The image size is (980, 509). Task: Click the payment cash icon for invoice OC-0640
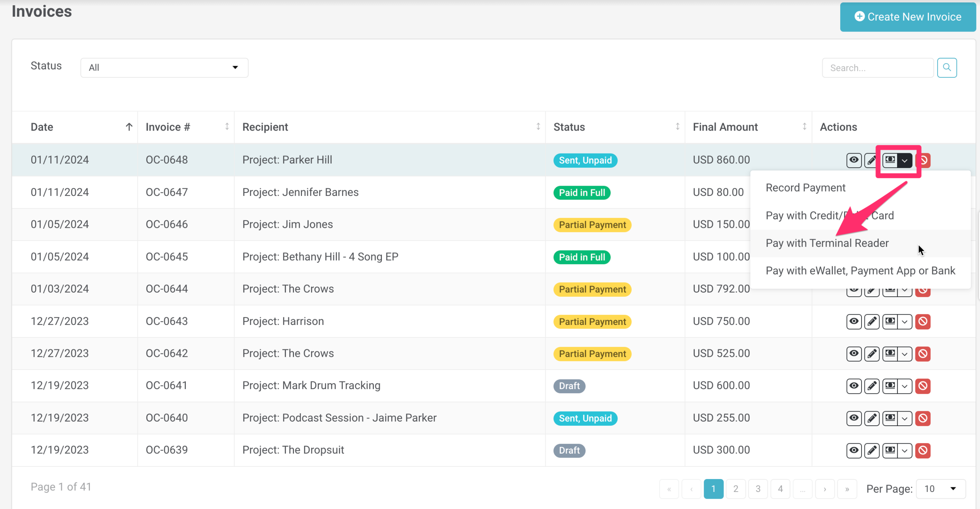[x=890, y=418]
